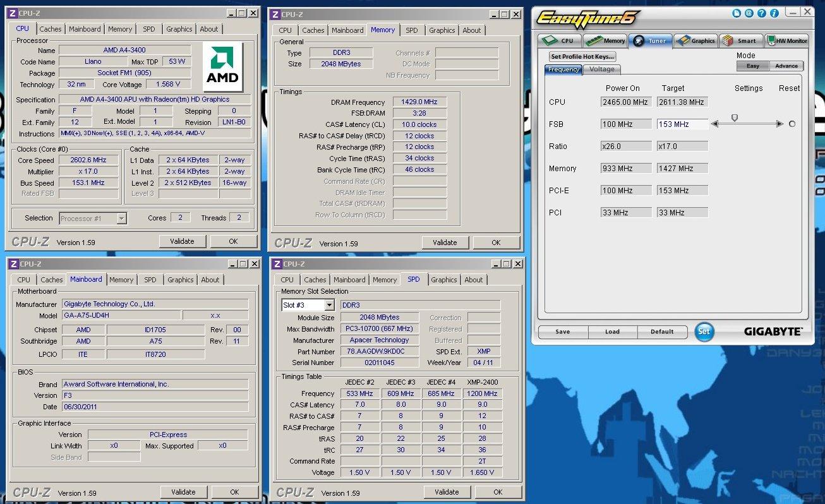
Task: Click OK in the DRAM Timings window
Action: point(496,243)
